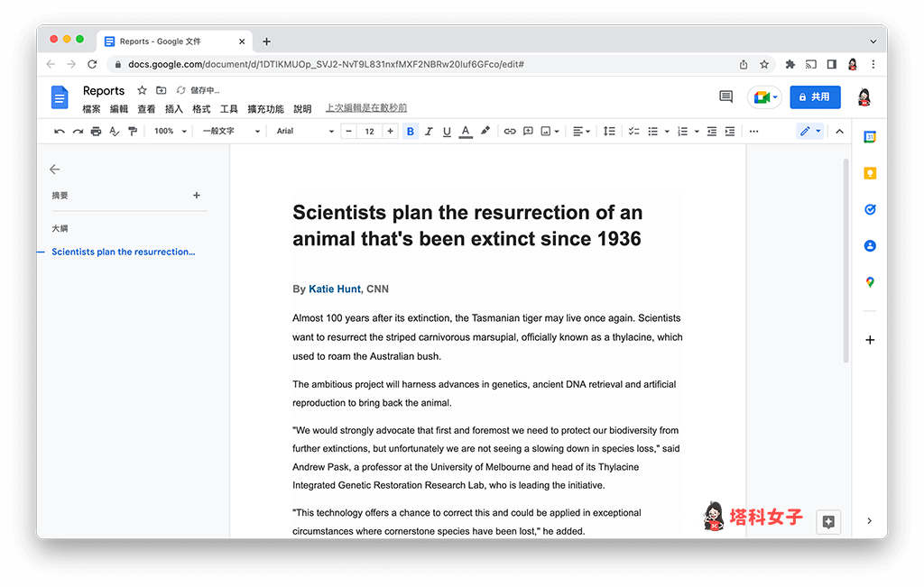This screenshot has height=587, width=924.
Task: Open the Arial font family dropdown
Action: coord(305,132)
